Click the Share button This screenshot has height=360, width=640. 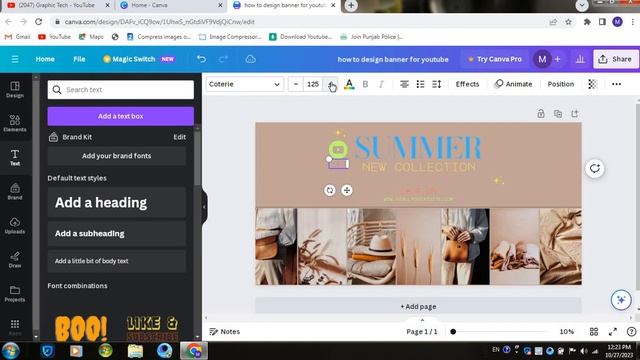[x=615, y=59]
